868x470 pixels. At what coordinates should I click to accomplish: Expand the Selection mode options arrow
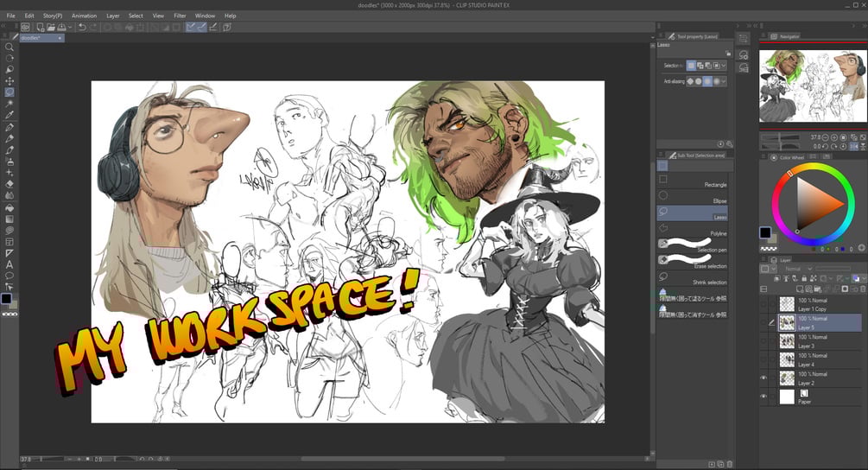(x=724, y=66)
